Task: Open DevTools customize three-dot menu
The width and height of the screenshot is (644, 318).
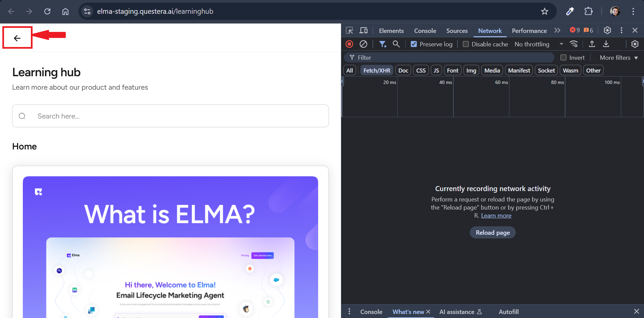Action: pyautogui.click(x=622, y=30)
